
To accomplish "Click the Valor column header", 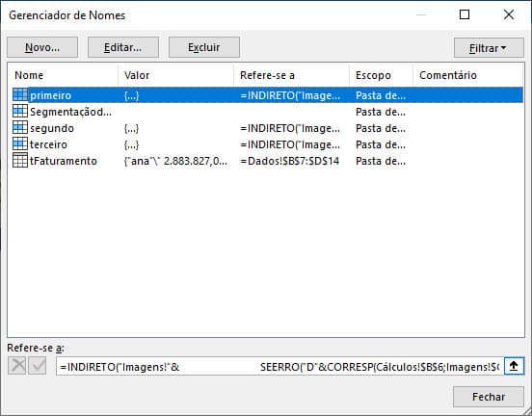I will point(175,75).
